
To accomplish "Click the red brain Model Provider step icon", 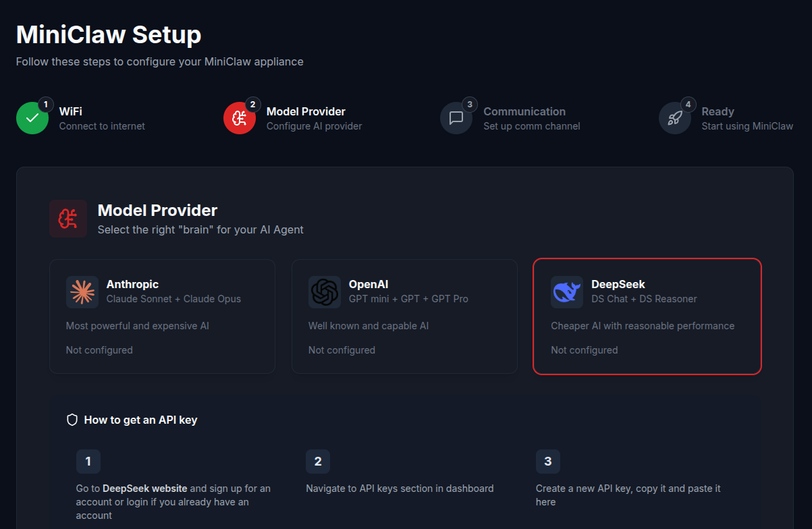I will click(x=240, y=118).
